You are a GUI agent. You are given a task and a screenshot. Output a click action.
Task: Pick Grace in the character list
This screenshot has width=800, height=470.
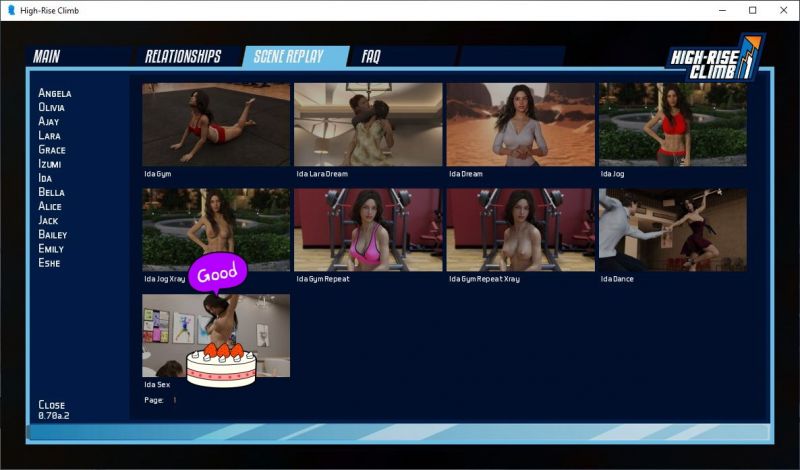(x=52, y=150)
